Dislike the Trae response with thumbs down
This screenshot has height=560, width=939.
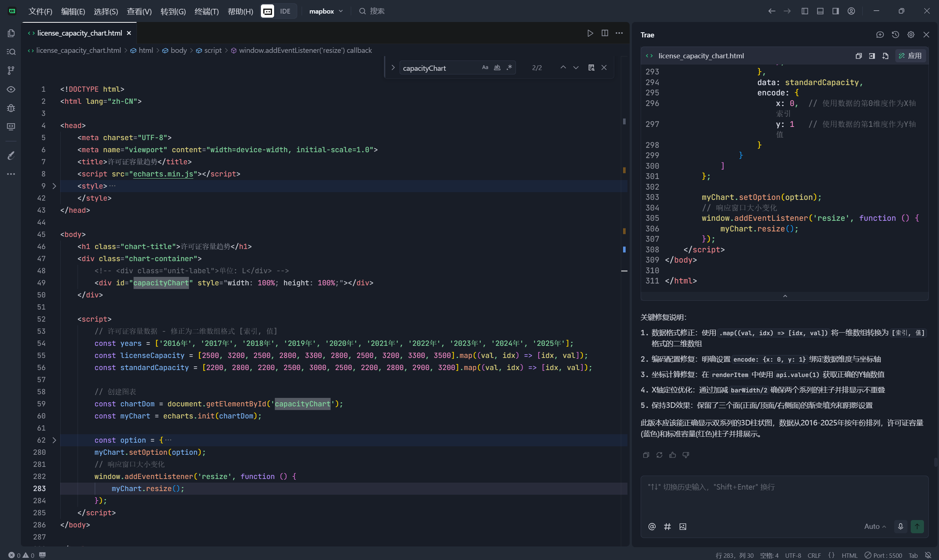(686, 455)
